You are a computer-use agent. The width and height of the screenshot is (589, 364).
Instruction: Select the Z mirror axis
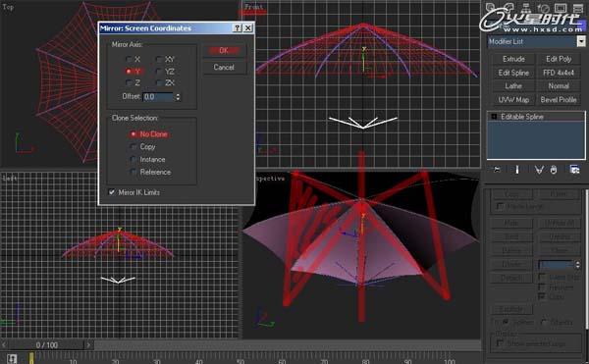tap(130, 82)
